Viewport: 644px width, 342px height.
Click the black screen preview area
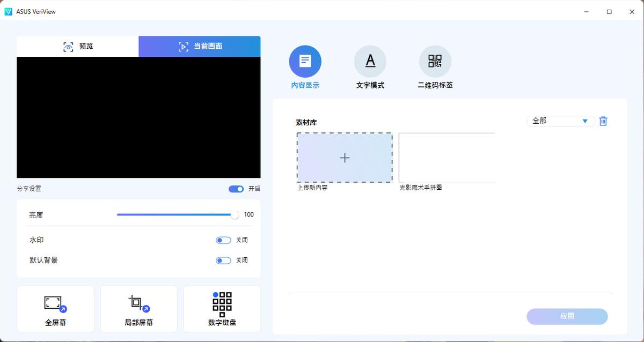(138, 116)
